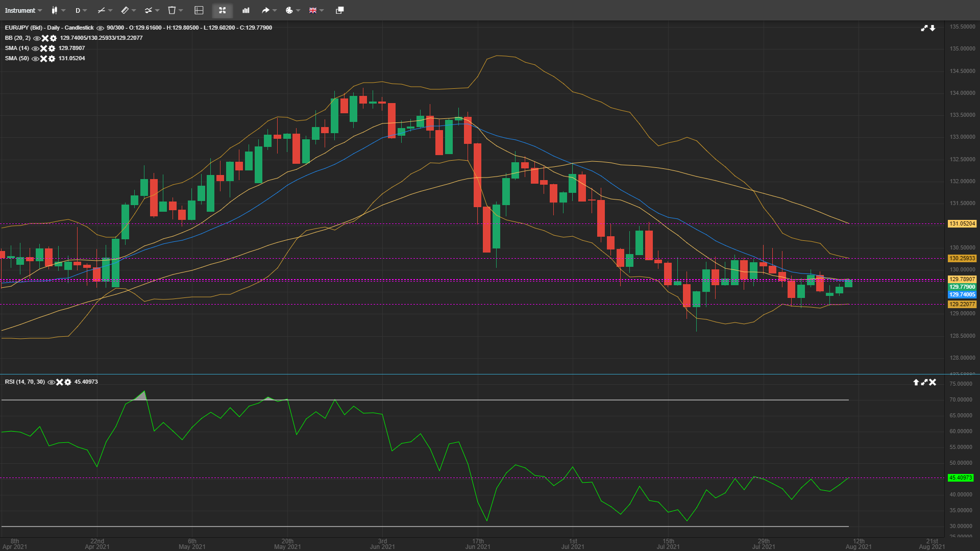Viewport: 980px width, 551px height.
Task: Toggle visibility of SMA (14) indicator
Action: click(35, 48)
